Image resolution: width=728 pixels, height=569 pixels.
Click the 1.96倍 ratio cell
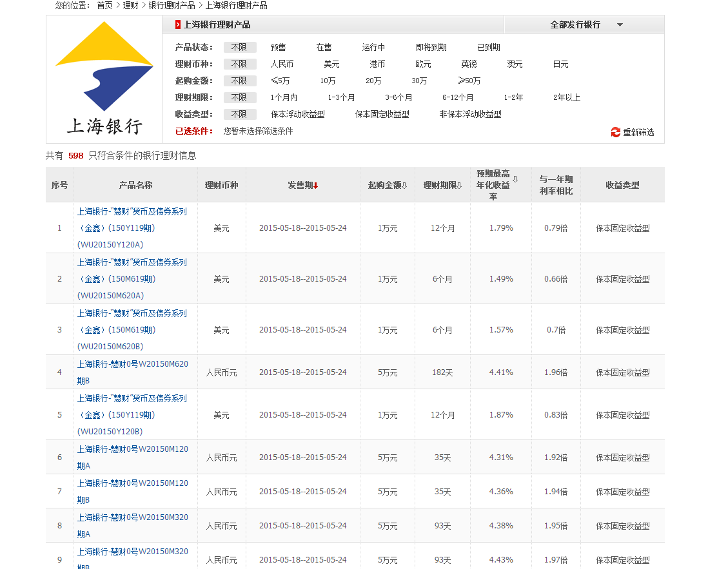[556, 372]
